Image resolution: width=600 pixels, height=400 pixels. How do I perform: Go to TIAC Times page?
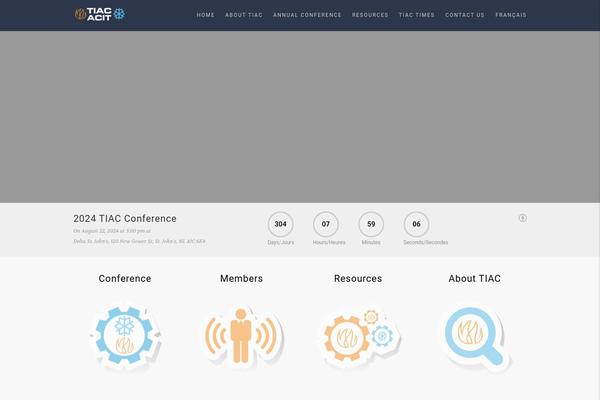click(x=417, y=15)
